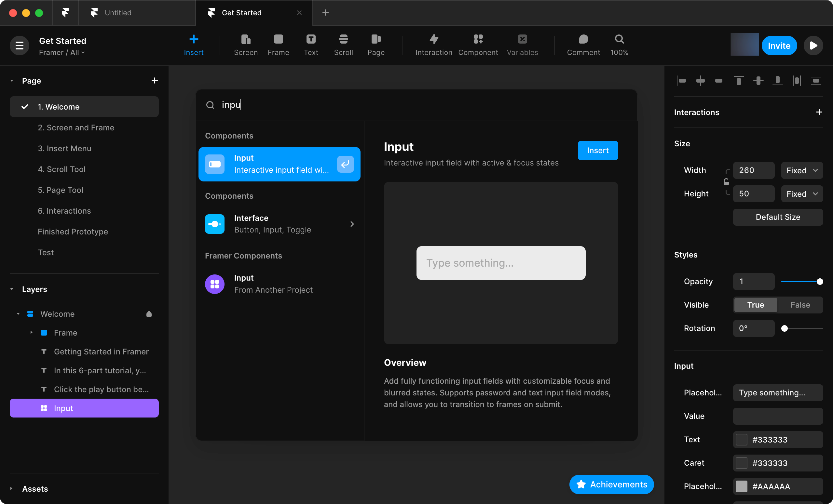Open the Caret color swatch
833x504 pixels.
[741, 463]
